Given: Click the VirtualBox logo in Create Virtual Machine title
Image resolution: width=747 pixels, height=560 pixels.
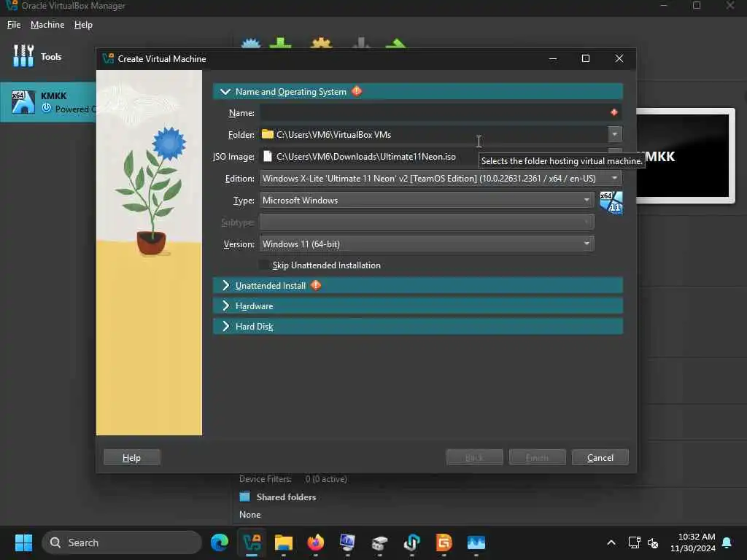Looking at the screenshot, I should pos(108,58).
